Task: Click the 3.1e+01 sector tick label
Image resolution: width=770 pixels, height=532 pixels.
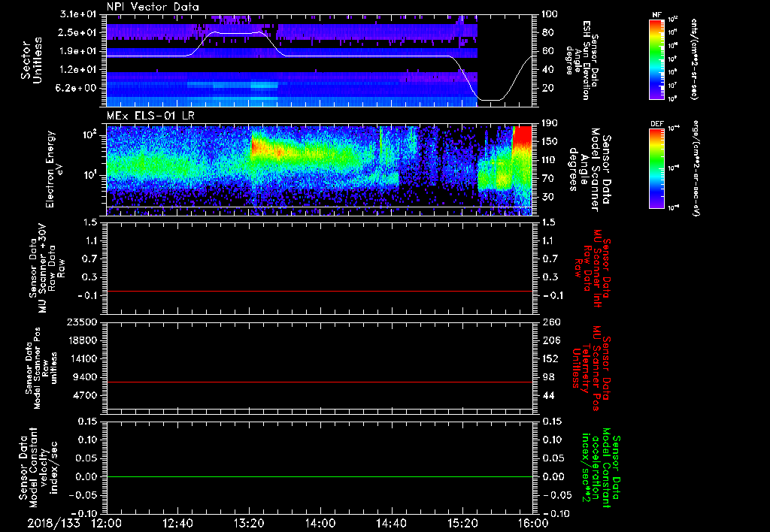Action: click(x=77, y=14)
